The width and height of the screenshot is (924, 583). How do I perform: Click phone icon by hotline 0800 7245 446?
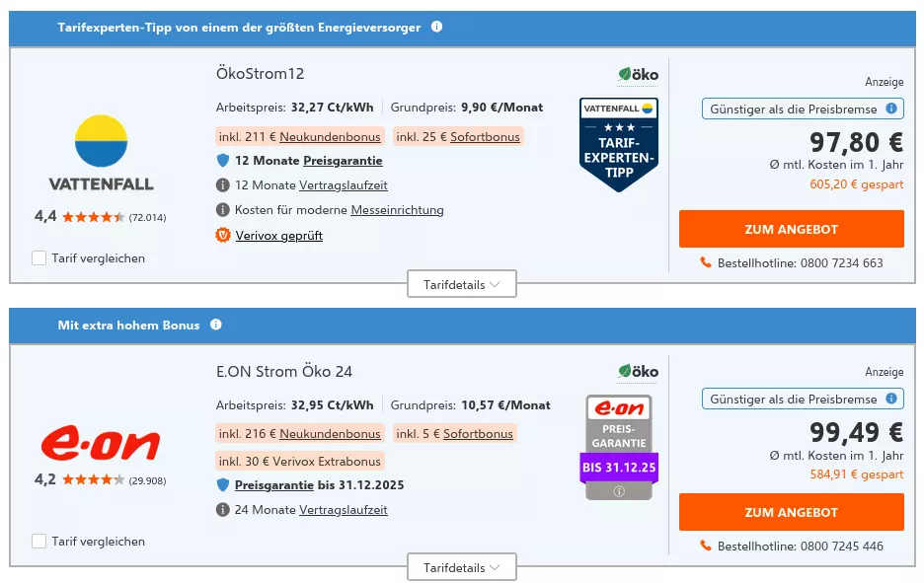click(706, 546)
